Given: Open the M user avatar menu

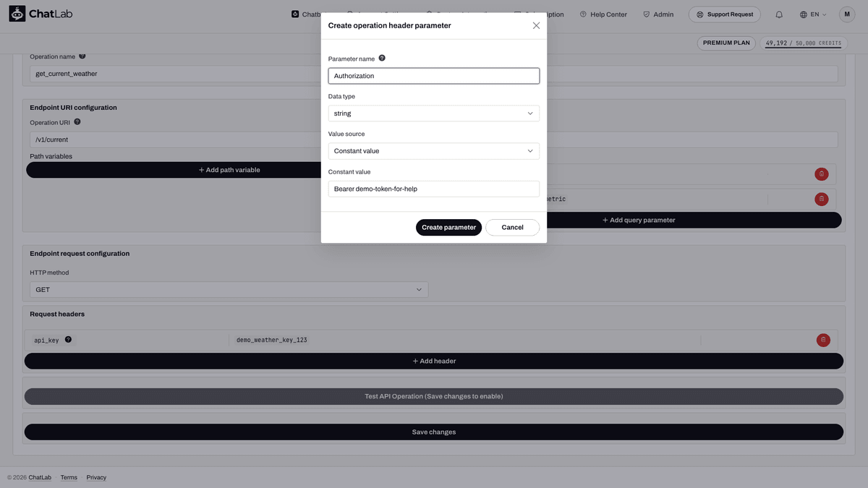Looking at the screenshot, I should pyautogui.click(x=847, y=14).
